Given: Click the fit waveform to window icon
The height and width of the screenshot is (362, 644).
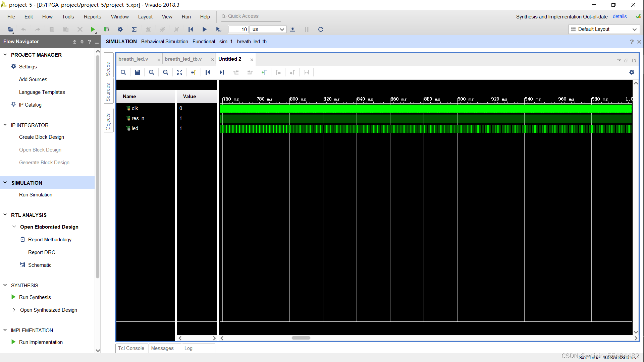Looking at the screenshot, I should coord(179,72).
